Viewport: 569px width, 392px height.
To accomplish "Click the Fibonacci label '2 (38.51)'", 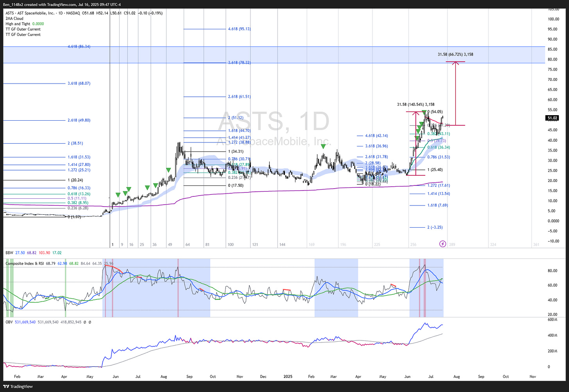I will (75, 143).
